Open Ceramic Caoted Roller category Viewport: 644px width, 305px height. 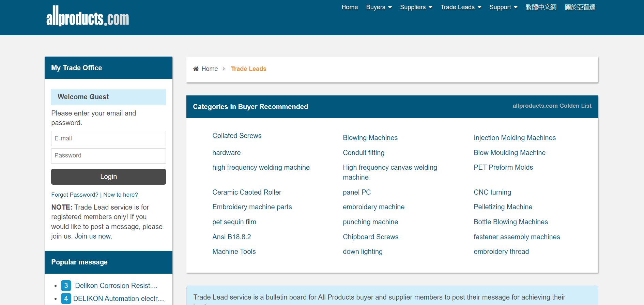[247, 192]
